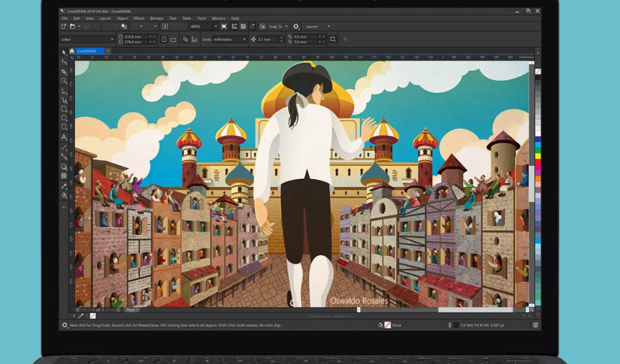Open the Units millimeters dropdown
This screenshot has width=620, height=364.
(244, 40)
